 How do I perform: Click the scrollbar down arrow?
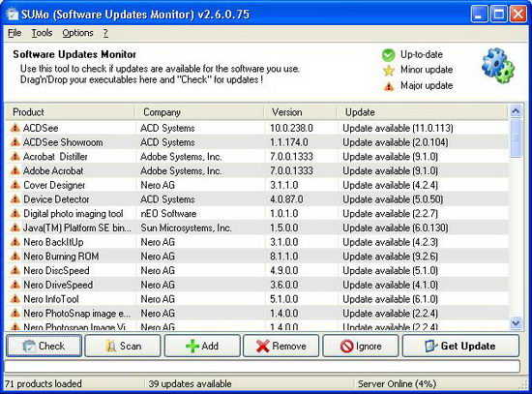tap(516, 322)
